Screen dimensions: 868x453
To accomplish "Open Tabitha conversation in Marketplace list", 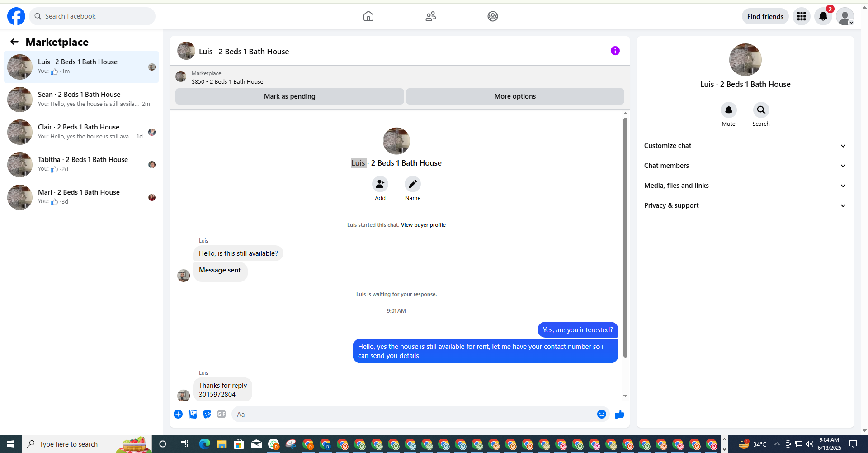I will click(81, 165).
